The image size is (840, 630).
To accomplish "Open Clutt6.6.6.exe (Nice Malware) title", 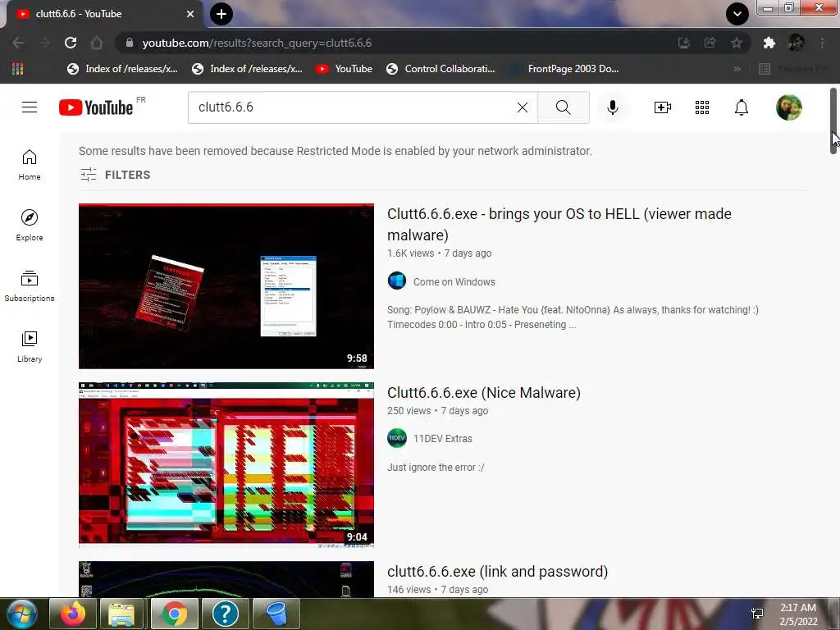I will pyautogui.click(x=484, y=393).
